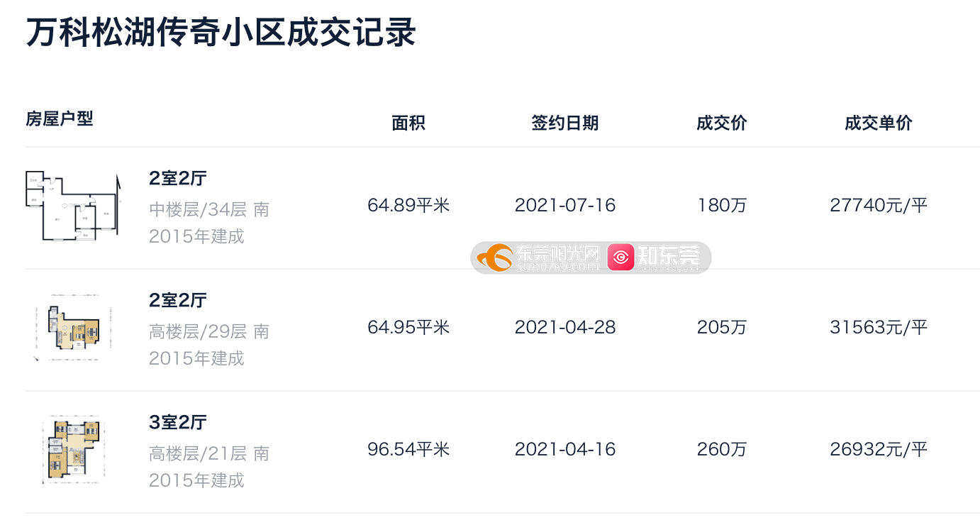
Task: Open the first row's 2室2厅 title
Action: [x=177, y=178]
